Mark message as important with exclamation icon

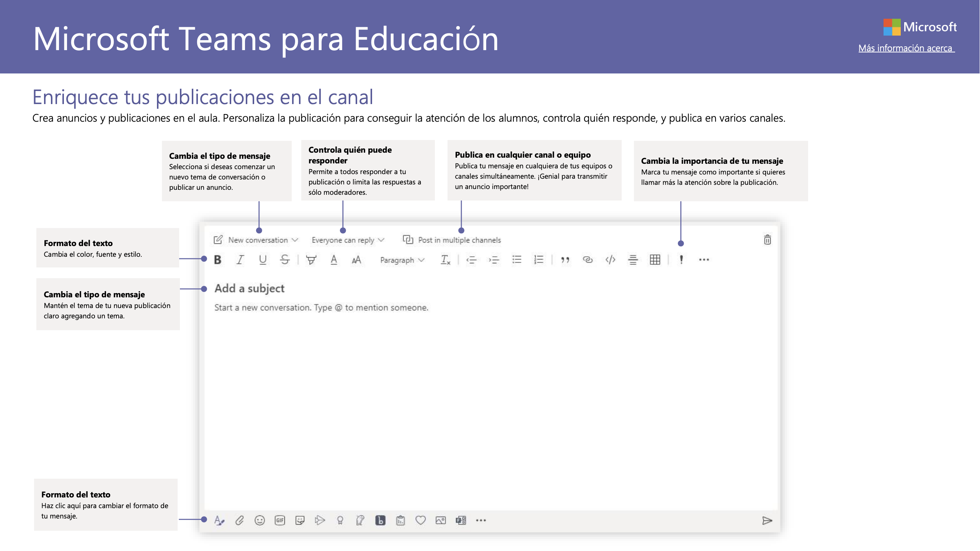(x=681, y=260)
